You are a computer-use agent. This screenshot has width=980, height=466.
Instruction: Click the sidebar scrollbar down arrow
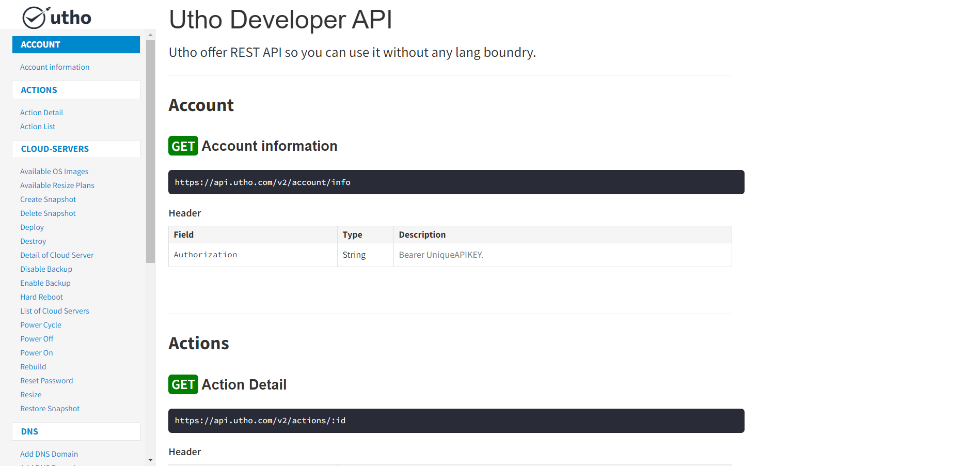pos(150,460)
